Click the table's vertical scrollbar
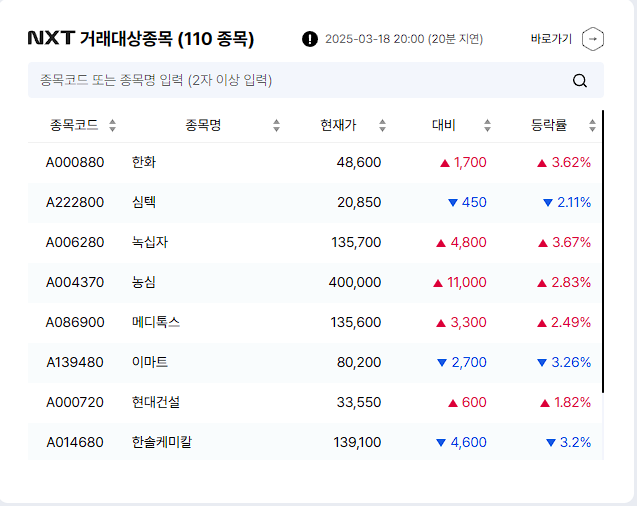The image size is (637, 506). click(603, 251)
